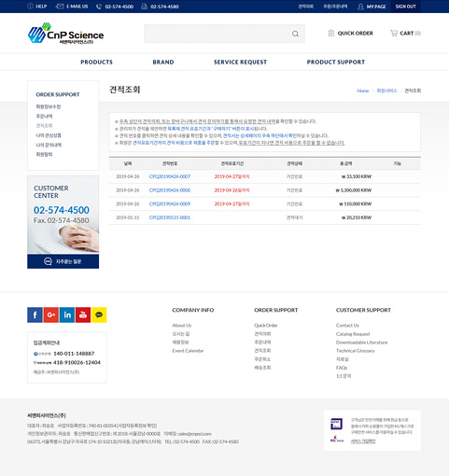Open the QUICK ORDER link
The height and width of the screenshot is (476, 449).
350,33
